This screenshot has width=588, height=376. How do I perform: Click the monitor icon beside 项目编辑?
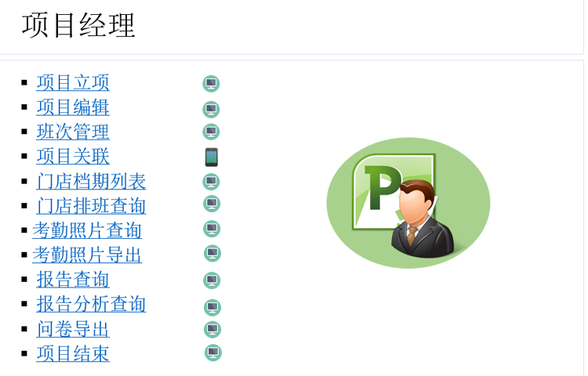point(211,109)
